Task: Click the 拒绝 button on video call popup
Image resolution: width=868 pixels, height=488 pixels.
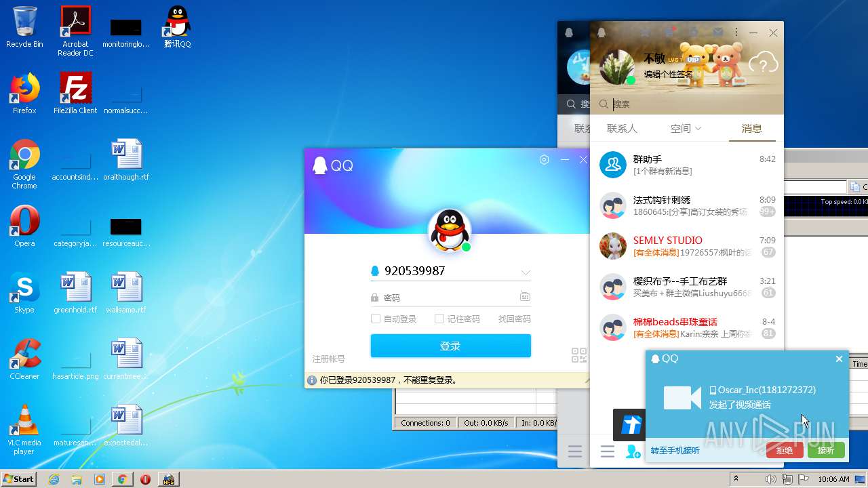Action: [785, 450]
